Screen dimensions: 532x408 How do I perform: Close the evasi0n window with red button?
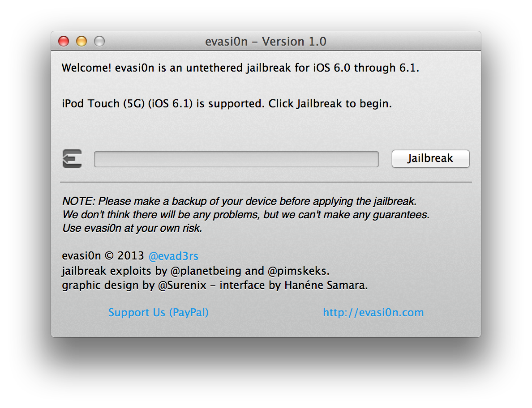64,42
